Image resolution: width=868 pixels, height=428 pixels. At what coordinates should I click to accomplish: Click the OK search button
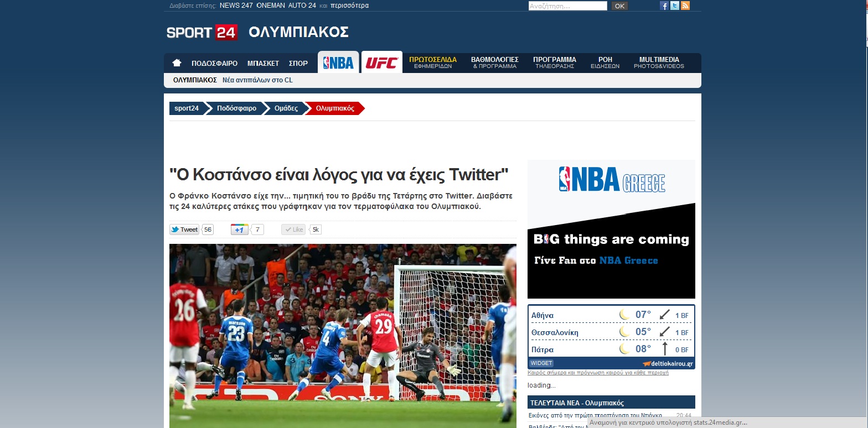619,6
